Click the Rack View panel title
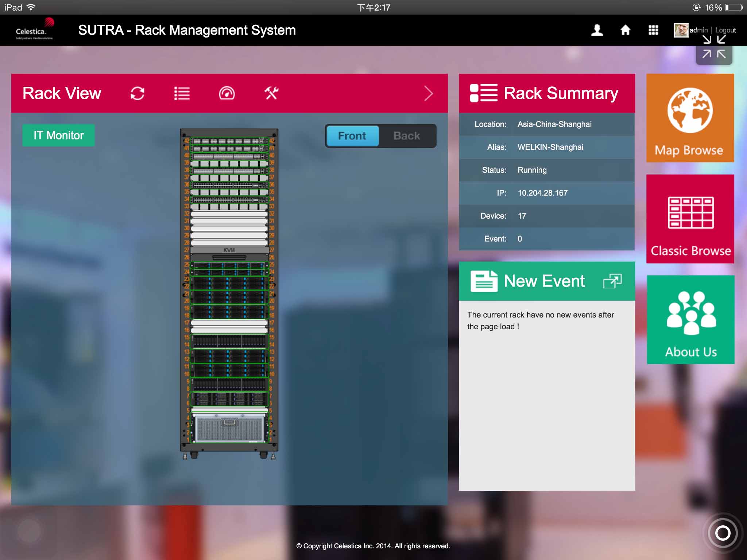Screen dimensions: 747x560 tap(62, 93)
